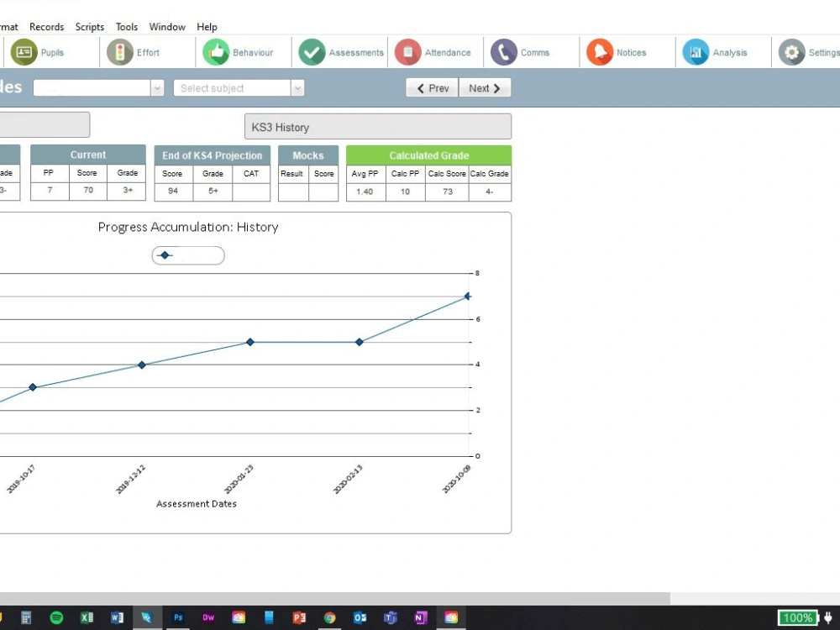Click the horizontal scrollbar at the bottom
Image resolution: width=840 pixels, height=630 pixels.
(x=335, y=598)
